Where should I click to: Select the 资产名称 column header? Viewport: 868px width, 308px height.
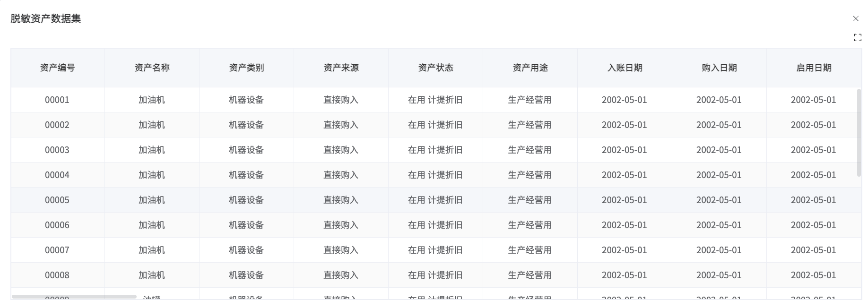[152, 68]
